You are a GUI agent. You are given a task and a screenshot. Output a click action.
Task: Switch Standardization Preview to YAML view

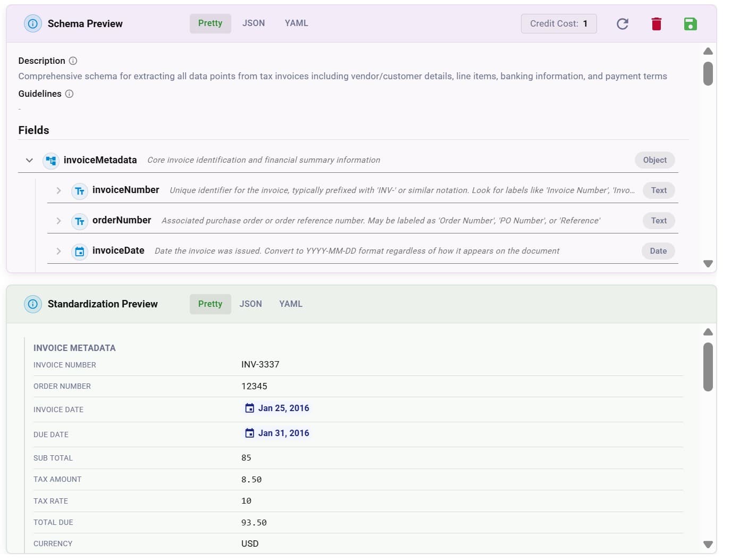tap(290, 304)
